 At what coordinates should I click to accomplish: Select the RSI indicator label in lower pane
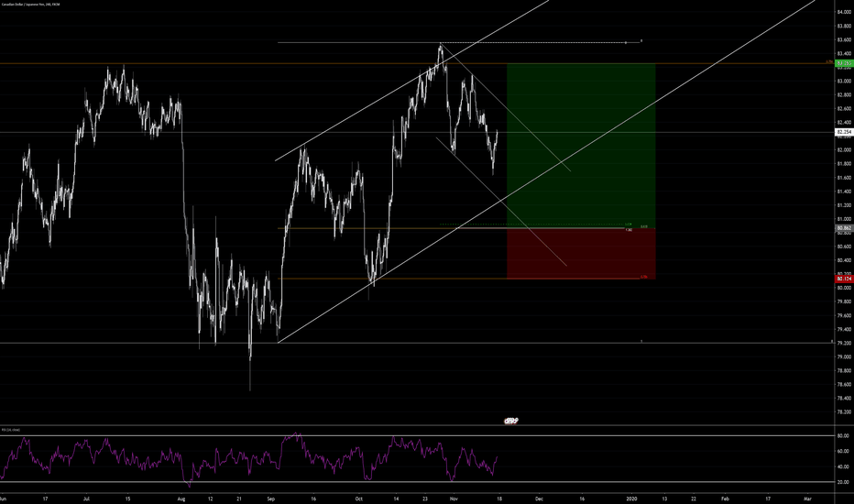tap(12, 430)
